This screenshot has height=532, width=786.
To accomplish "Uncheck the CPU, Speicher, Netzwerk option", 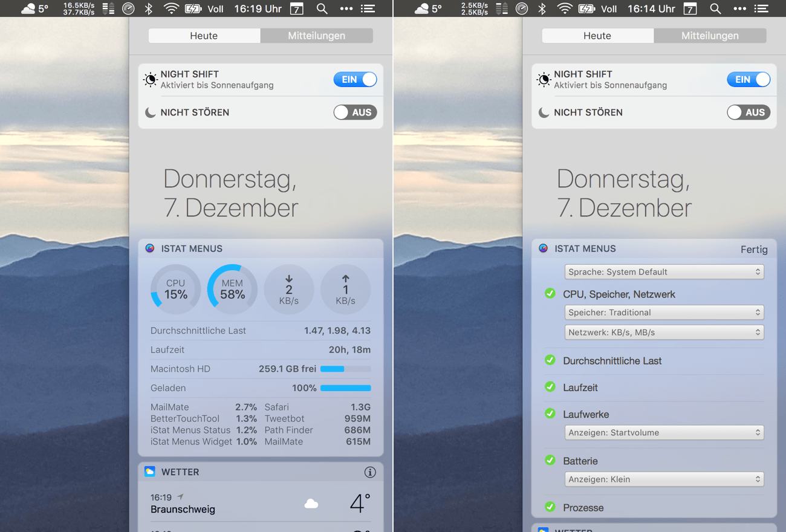I will [x=550, y=293].
